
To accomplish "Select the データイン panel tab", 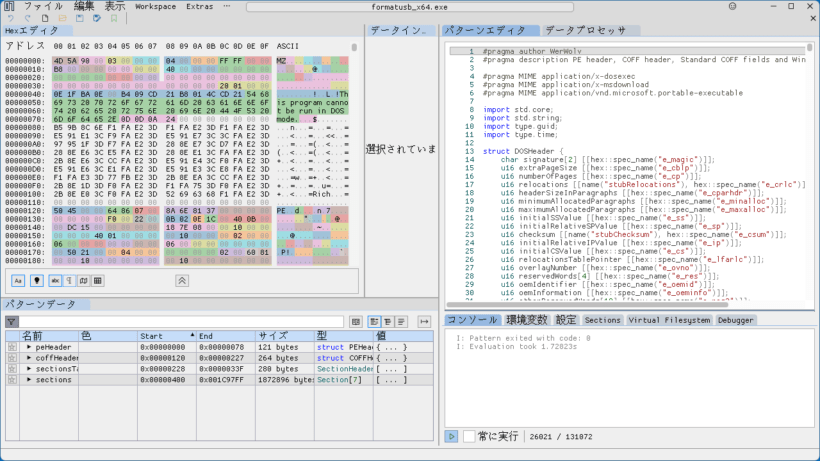I will 401,30.
